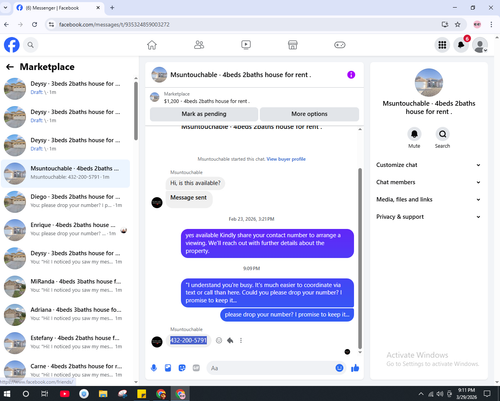Image resolution: width=500 pixels, height=401 pixels.
Task: Open the View buyer profile link
Action: coord(286,159)
